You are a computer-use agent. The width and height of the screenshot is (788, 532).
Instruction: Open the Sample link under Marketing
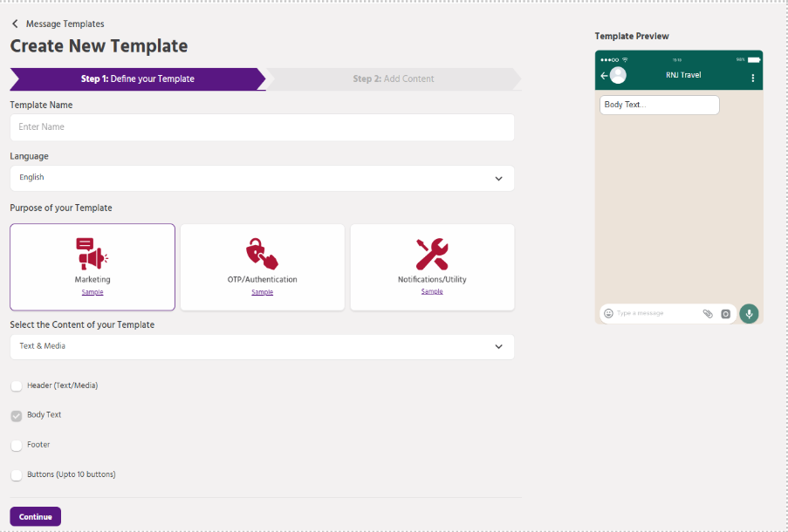point(93,292)
